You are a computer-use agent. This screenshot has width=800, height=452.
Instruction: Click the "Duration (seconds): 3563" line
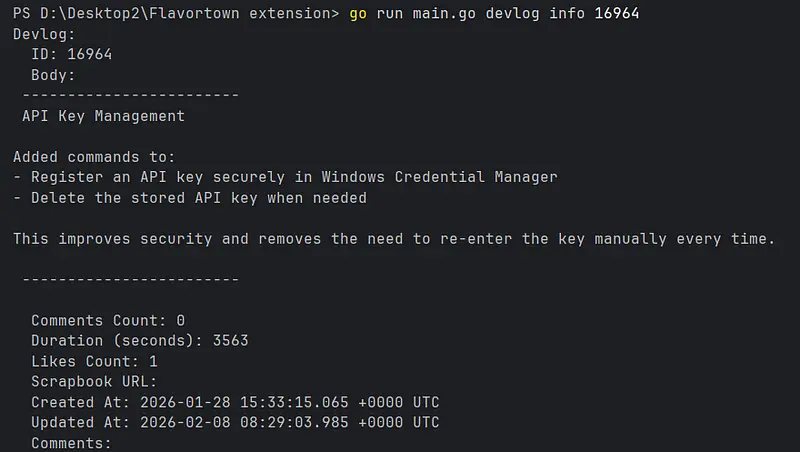(139, 341)
